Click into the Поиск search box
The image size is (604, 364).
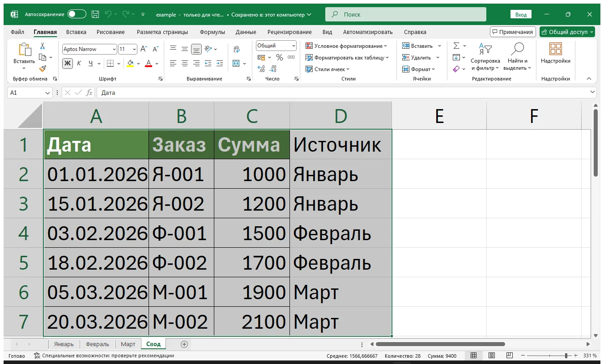click(406, 14)
